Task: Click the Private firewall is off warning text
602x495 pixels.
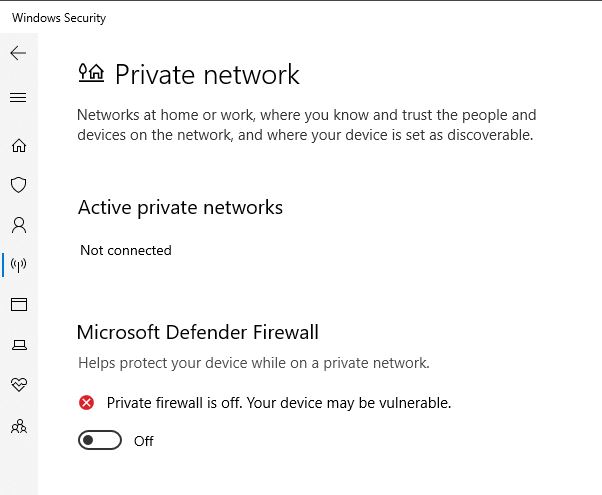Action: click(x=279, y=403)
